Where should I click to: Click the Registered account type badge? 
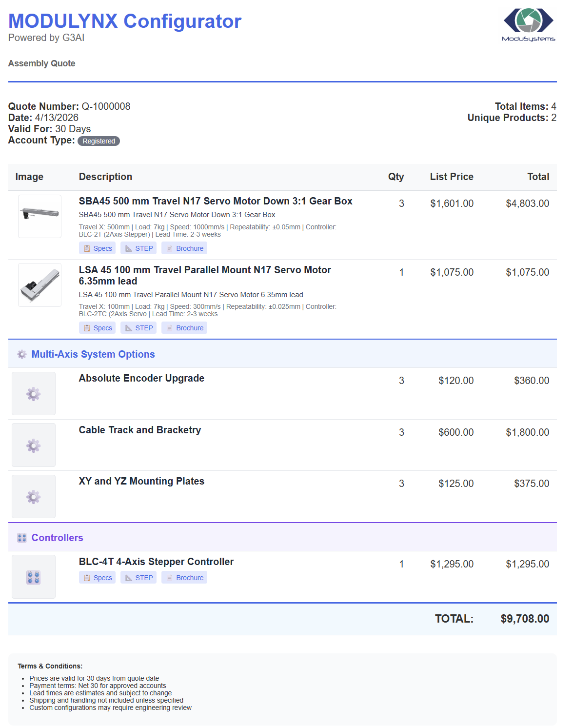coord(99,141)
